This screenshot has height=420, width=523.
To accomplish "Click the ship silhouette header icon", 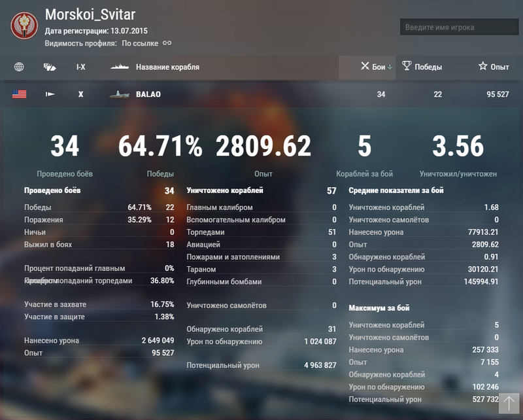I will (120, 67).
